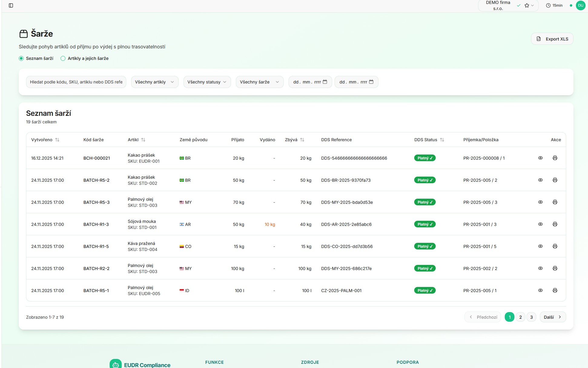This screenshot has height=368, width=588.
Task: Open Všechny statusy filter dropdown
Action: (207, 82)
